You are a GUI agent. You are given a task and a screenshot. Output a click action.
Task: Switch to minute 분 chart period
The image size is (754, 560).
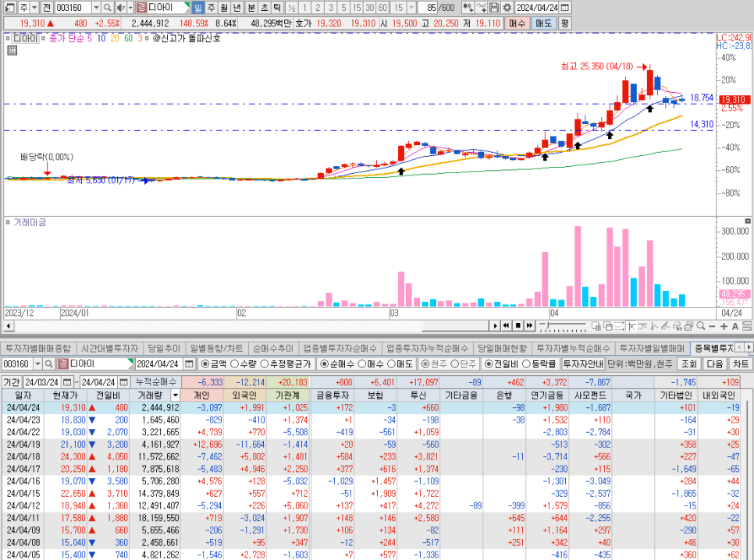pyautogui.click(x=251, y=8)
